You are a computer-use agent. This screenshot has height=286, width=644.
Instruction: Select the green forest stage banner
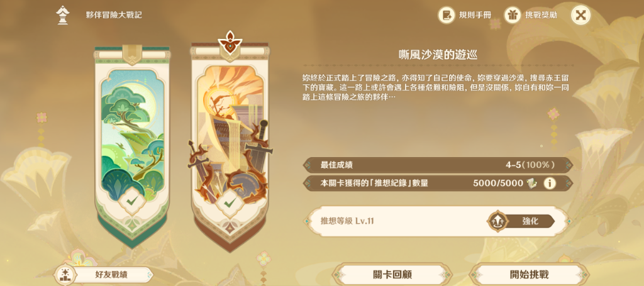(x=131, y=146)
